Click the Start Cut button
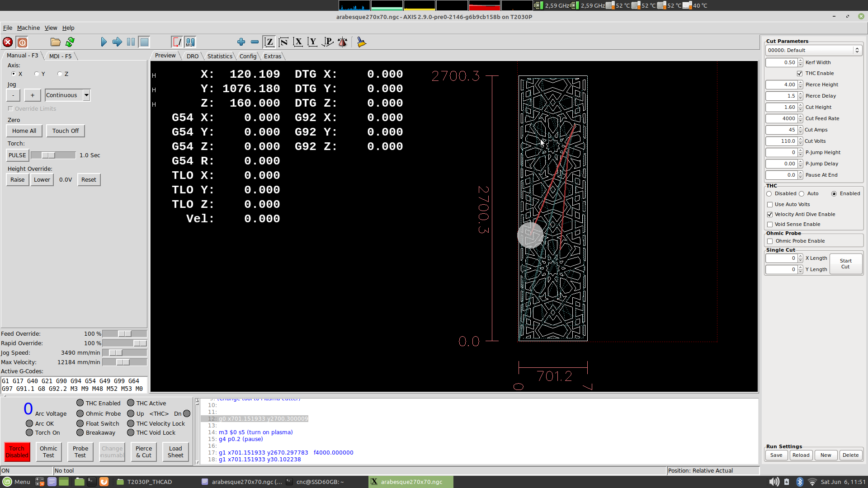The image size is (868, 488). (x=845, y=263)
